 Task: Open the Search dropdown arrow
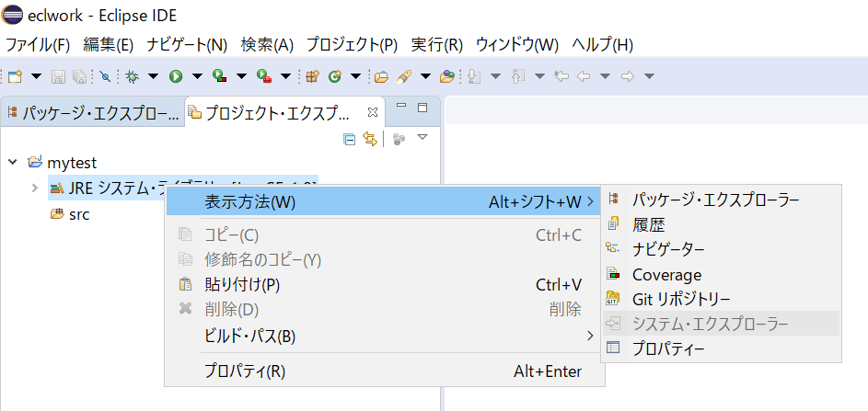pos(425,76)
